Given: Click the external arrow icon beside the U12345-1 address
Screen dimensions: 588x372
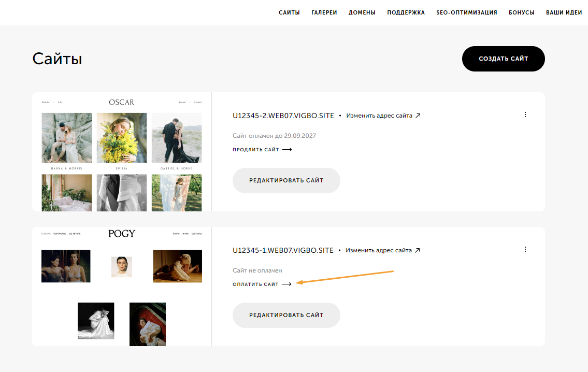Looking at the screenshot, I should [418, 250].
